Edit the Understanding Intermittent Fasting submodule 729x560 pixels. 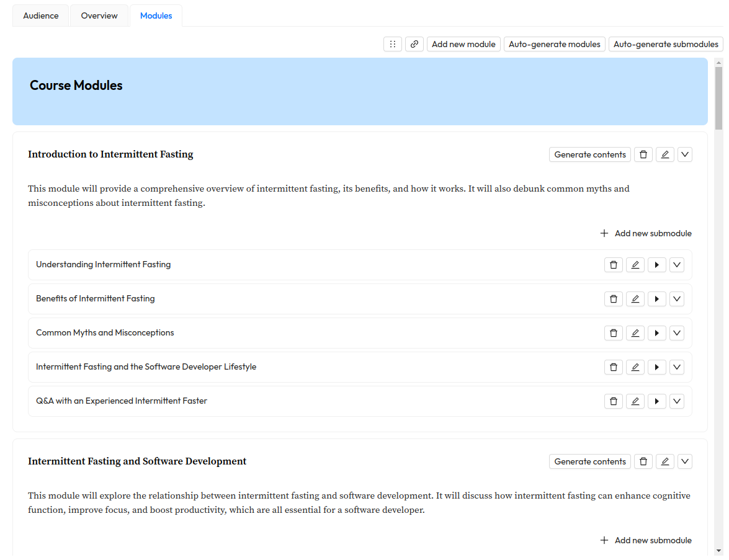pyautogui.click(x=635, y=265)
